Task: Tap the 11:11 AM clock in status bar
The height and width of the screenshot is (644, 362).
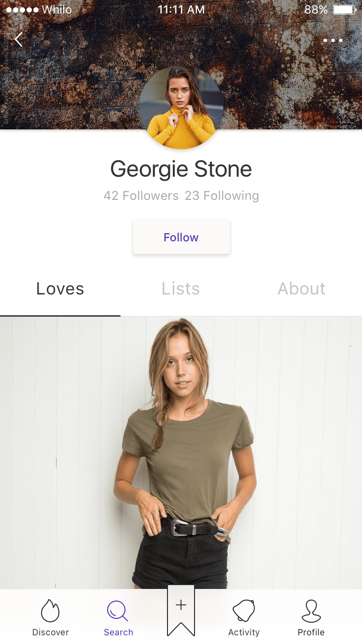Action: coord(181,9)
